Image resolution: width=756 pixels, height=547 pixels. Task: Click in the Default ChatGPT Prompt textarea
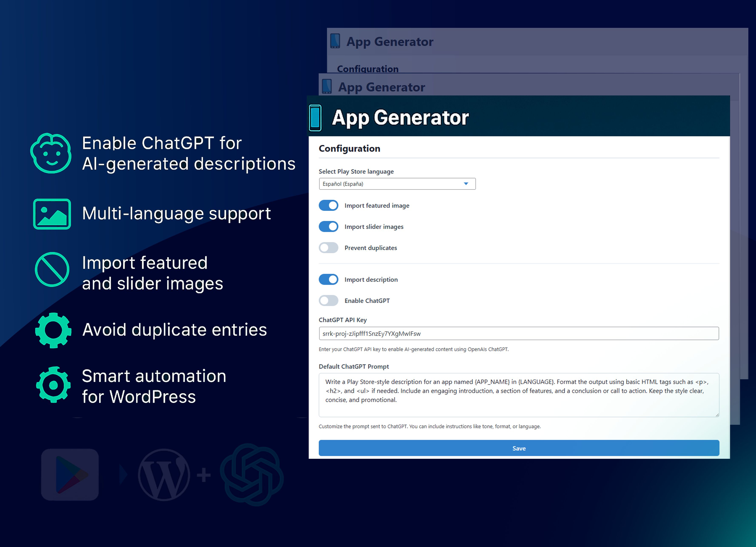tap(518, 395)
